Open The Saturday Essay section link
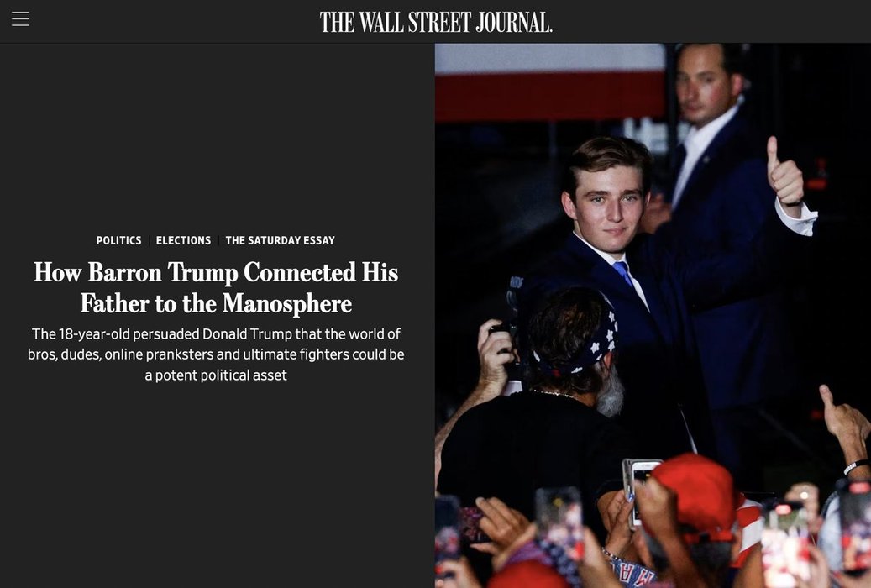Viewport: 871px width, 588px height. click(280, 240)
